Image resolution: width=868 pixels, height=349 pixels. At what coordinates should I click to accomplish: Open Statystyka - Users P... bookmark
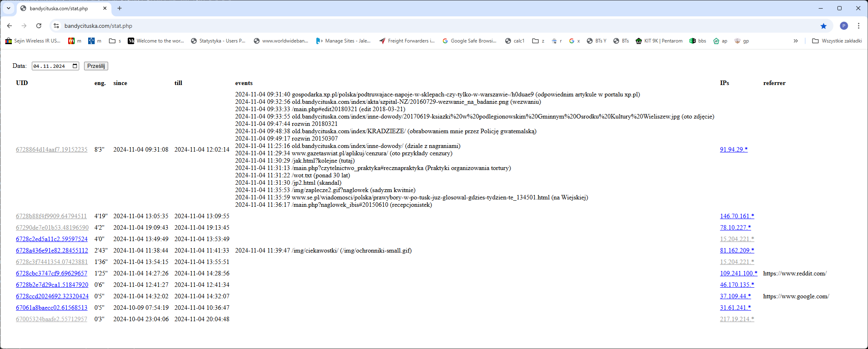tap(218, 41)
